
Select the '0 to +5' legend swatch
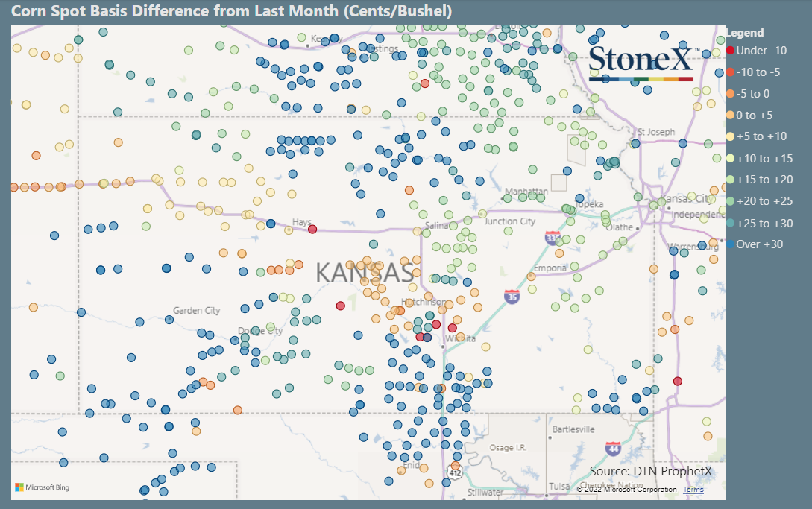(x=730, y=115)
